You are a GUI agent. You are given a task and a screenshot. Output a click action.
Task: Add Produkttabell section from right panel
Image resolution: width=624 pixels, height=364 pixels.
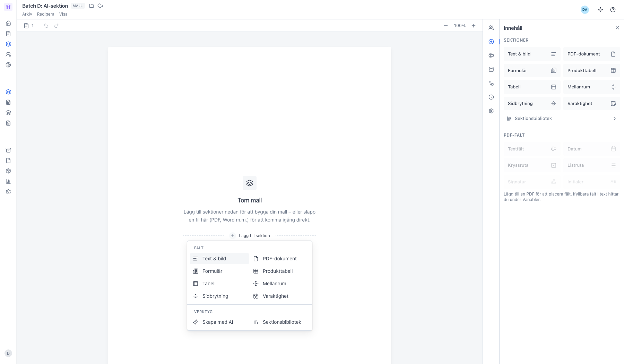[591, 71]
